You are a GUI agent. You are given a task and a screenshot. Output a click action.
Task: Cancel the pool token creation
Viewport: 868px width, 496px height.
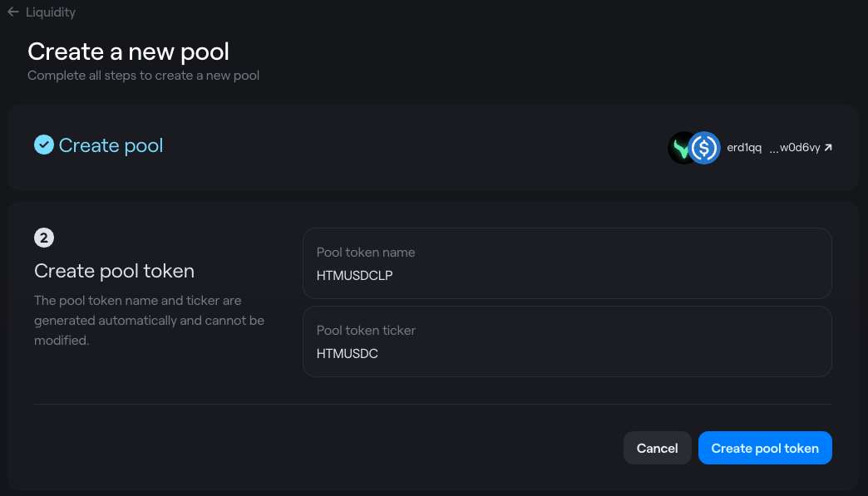[657, 448]
